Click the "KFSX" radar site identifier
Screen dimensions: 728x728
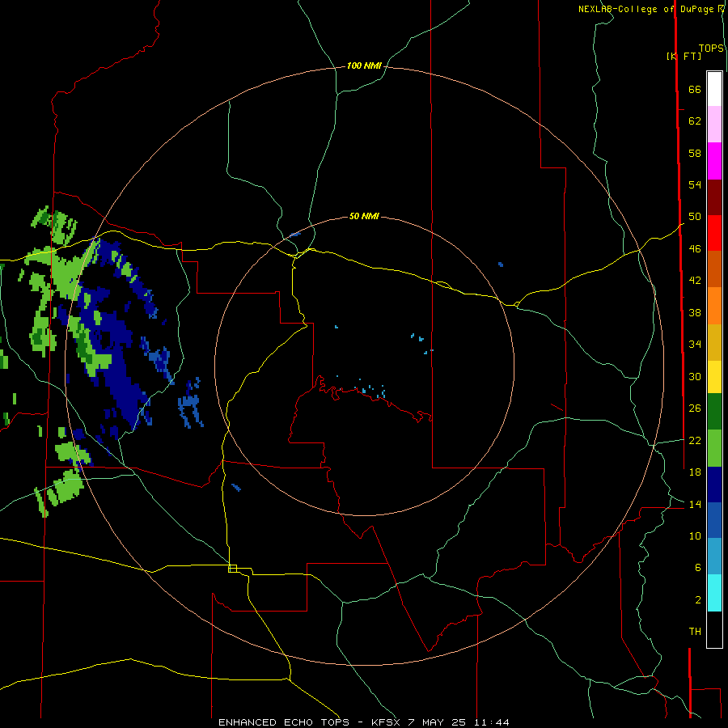[x=385, y=722]
